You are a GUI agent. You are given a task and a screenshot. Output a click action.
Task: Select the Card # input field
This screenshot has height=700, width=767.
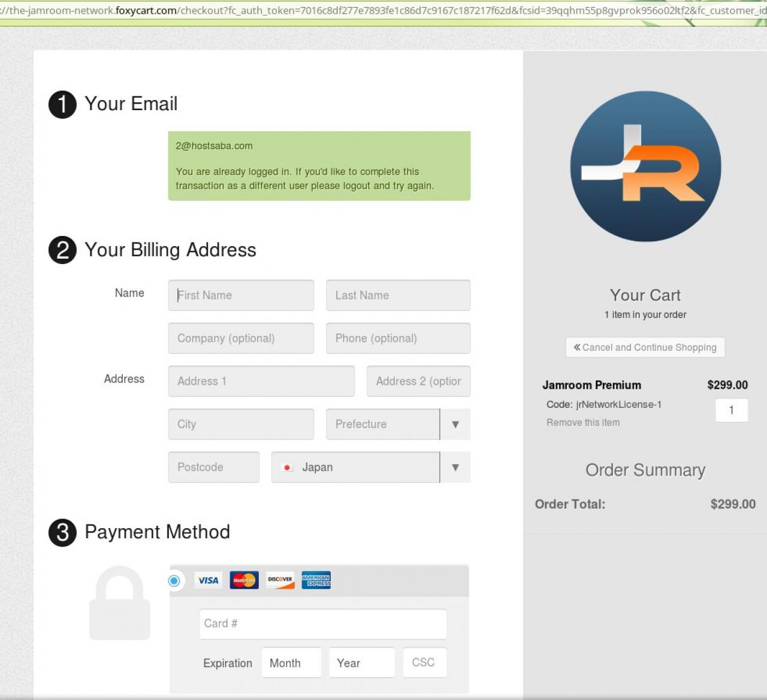tap(322, 624)
